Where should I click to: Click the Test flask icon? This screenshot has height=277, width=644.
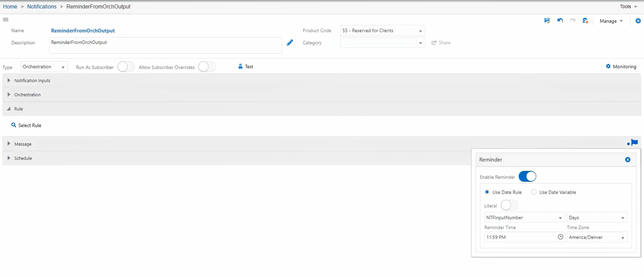click(241, 66)
